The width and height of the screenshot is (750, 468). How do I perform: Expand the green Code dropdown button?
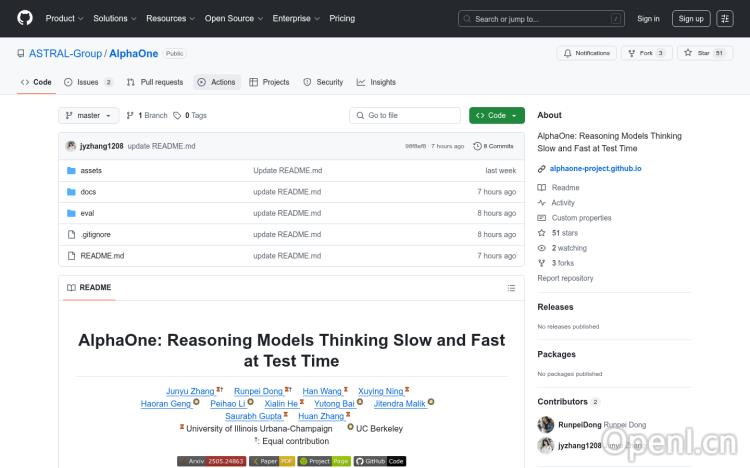(x=496, y=116)
